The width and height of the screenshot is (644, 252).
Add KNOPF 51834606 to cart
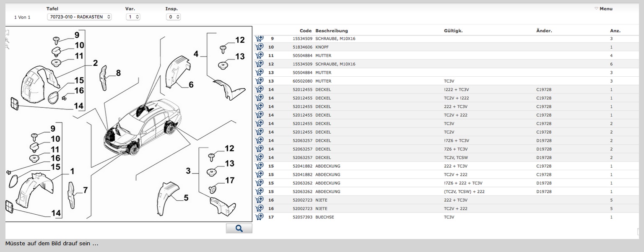pyautogui.click(x=259, y=47)
